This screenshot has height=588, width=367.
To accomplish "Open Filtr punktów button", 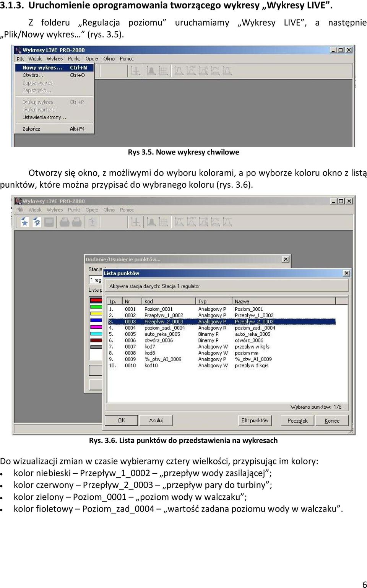I will pyautogui.click(x=255, y=421).
